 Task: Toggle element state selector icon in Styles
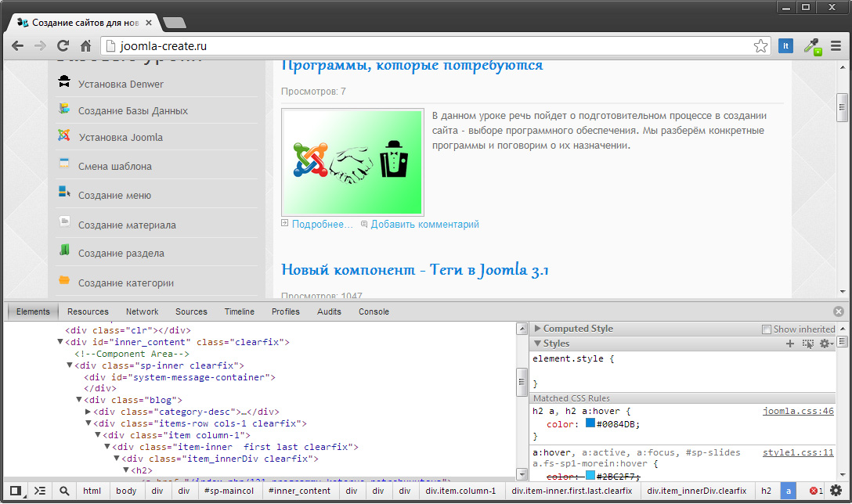click(807, 344)
